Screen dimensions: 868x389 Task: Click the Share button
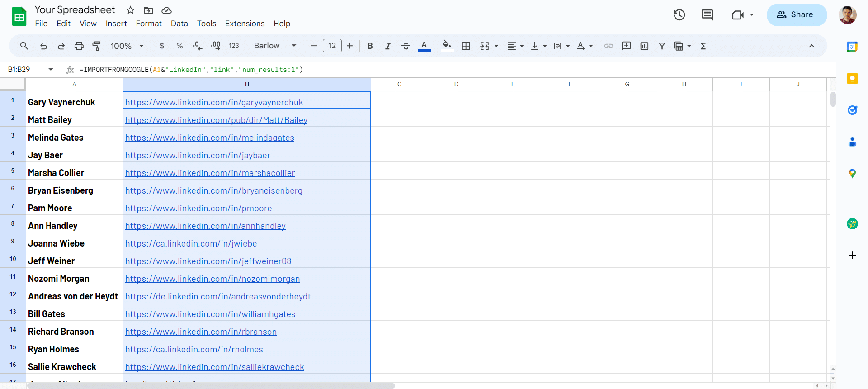(x=797, y=15)
